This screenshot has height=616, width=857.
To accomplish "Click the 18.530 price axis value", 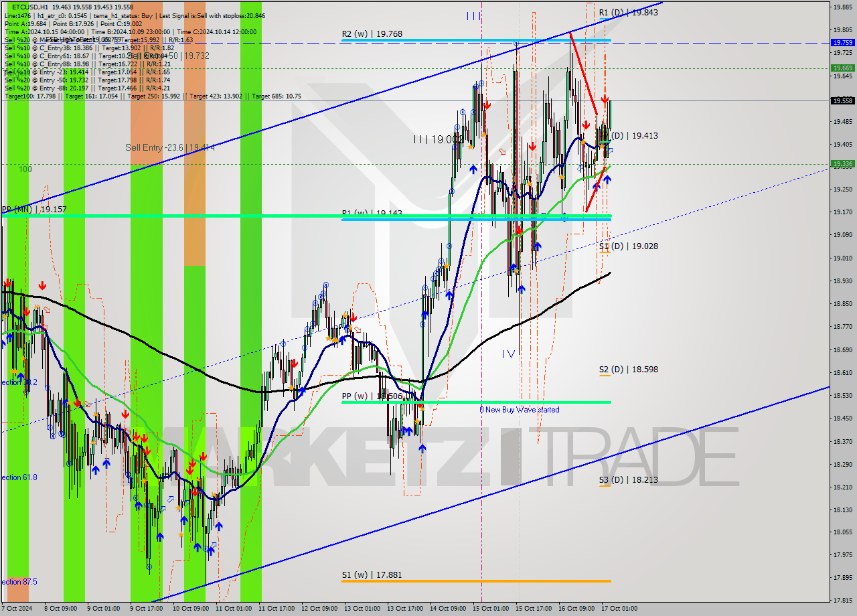I will click(x=842, y=396).
